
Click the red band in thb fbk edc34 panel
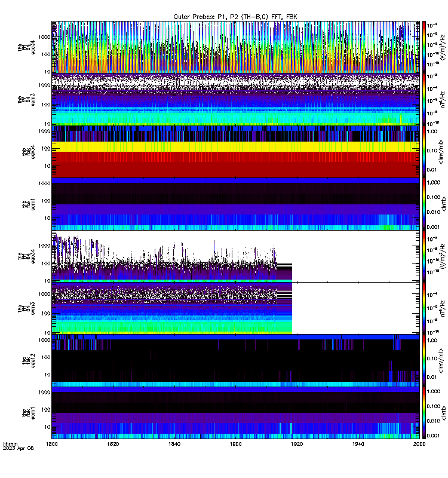(235, 165)
